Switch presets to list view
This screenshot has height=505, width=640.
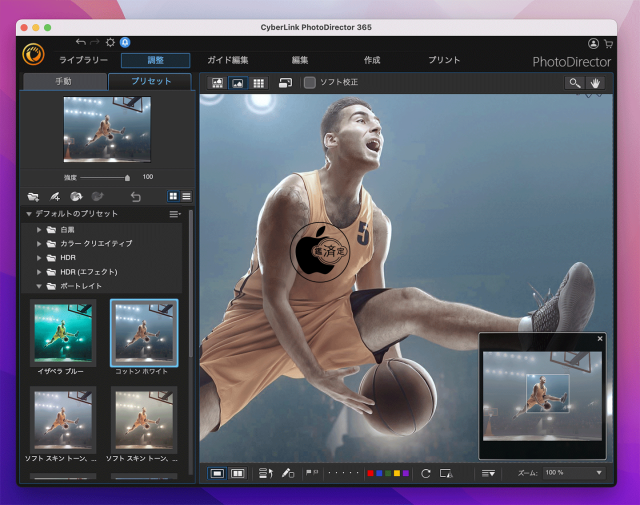187,196
